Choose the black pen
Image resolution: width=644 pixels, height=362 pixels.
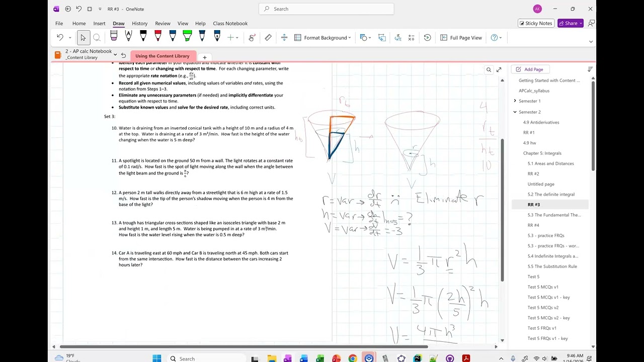click(143, 37)
